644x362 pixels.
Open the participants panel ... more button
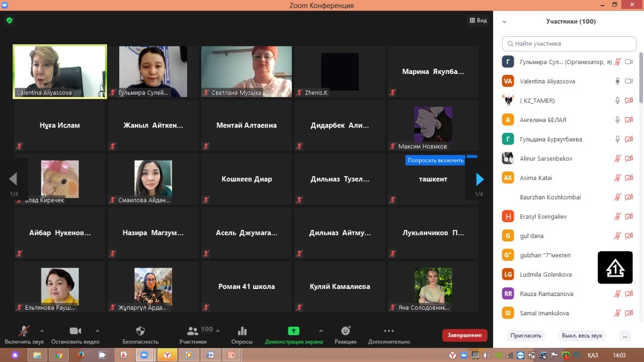coord(625,335)
